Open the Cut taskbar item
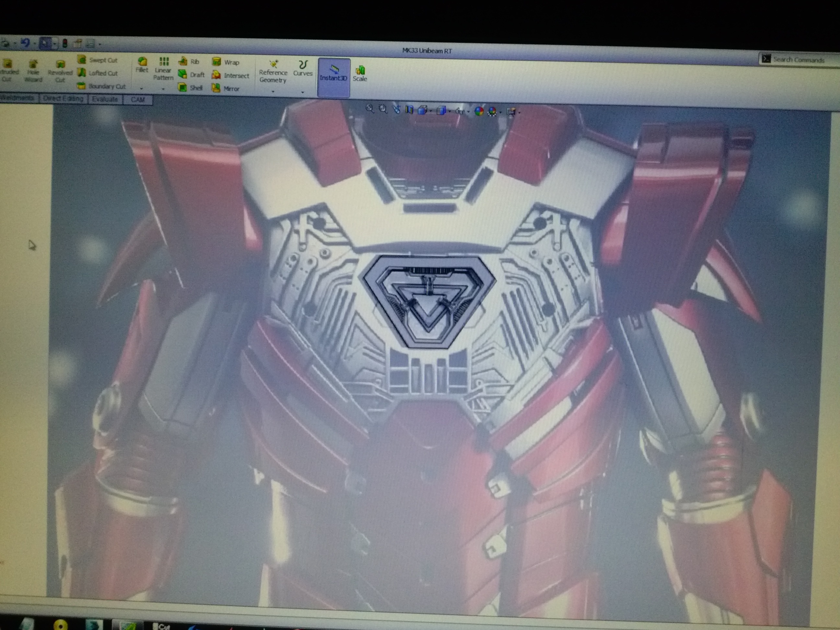 click(162, 626)
